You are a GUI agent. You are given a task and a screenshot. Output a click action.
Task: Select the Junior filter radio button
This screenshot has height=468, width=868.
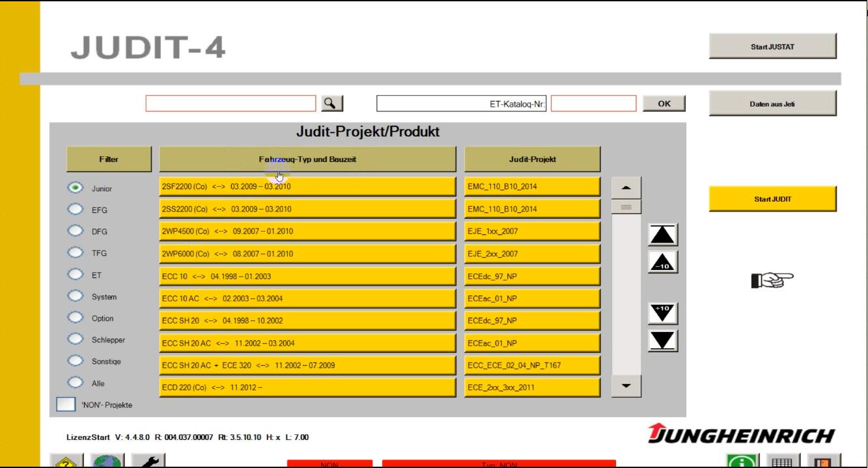point(76,187)
